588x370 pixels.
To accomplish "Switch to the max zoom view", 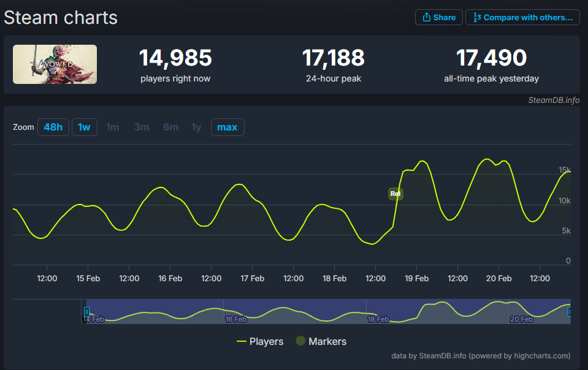I will coord(227,127).
